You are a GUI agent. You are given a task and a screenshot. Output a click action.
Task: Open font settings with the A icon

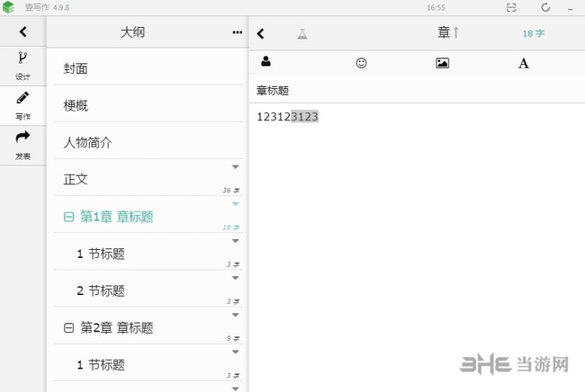coord(524,63)
